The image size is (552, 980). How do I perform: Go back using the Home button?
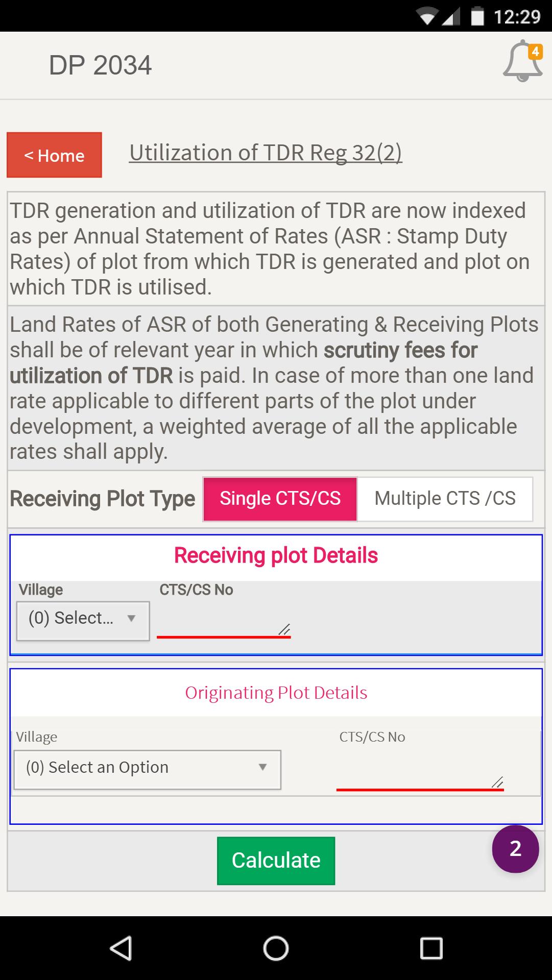tap(54, 155)
